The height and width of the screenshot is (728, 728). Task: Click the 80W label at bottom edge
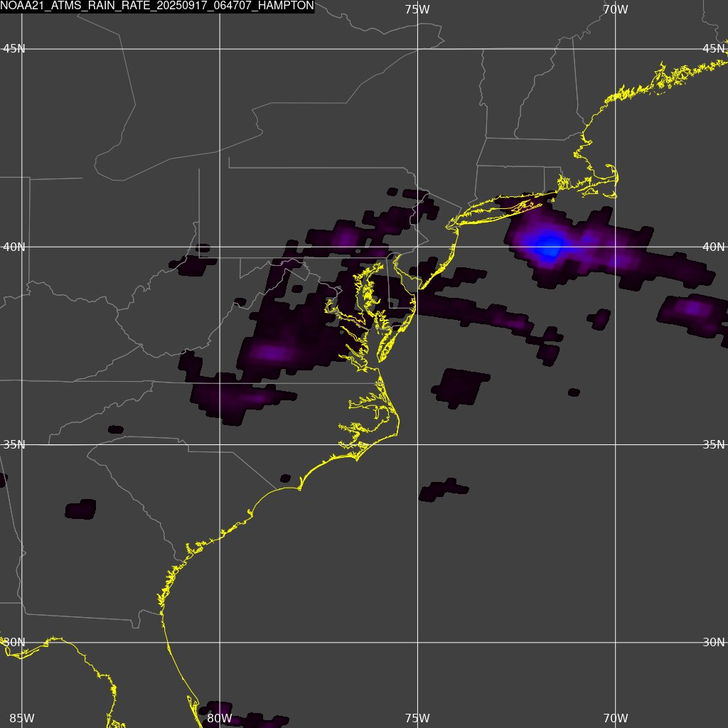pos(220,718)
